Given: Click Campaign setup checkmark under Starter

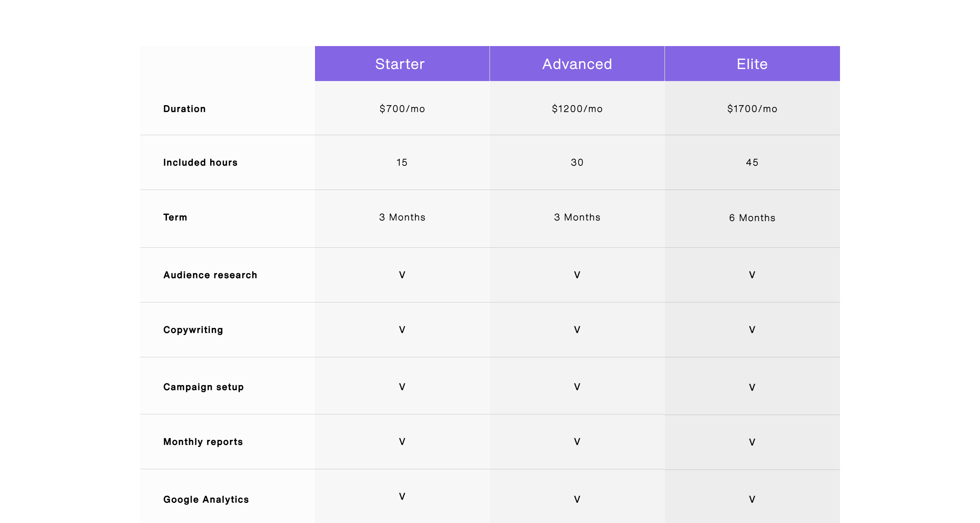Looking at the screenshot, I should click(402, 387).
